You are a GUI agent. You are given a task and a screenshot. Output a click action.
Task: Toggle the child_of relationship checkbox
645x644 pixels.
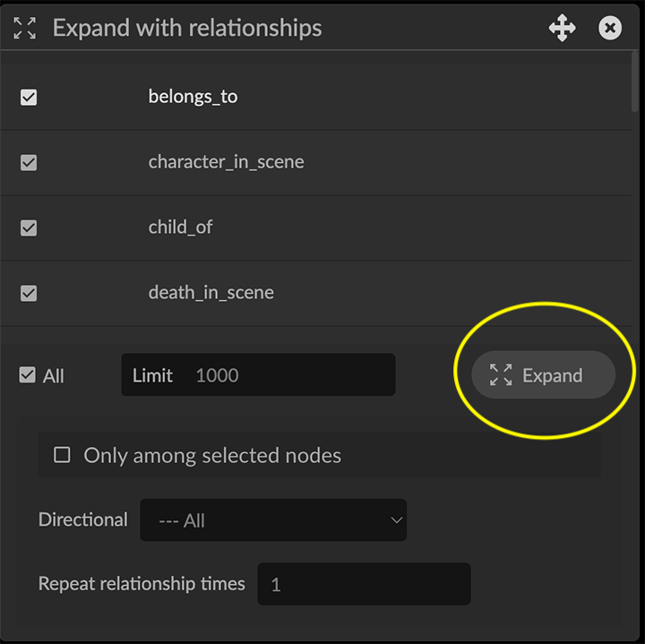click(29, 228)
